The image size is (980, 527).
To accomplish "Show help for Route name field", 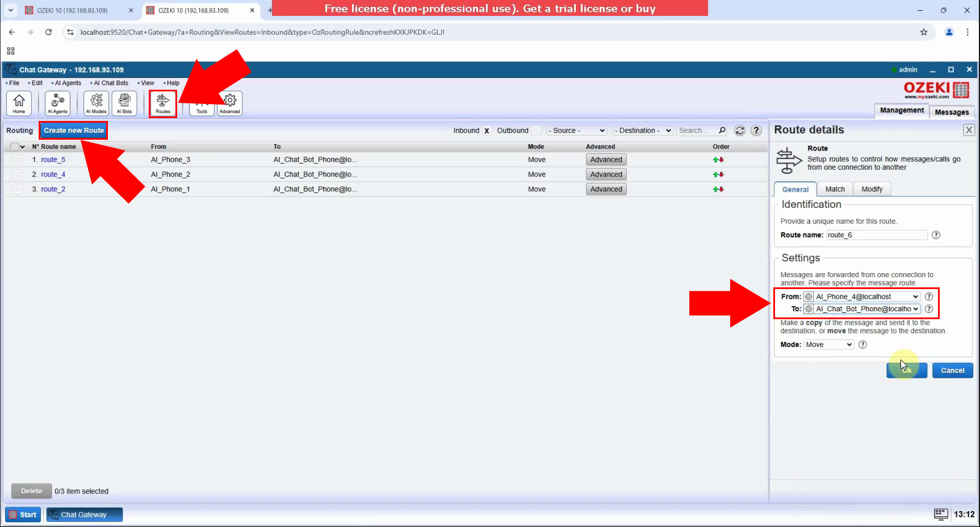I will (x=936, y=235).
